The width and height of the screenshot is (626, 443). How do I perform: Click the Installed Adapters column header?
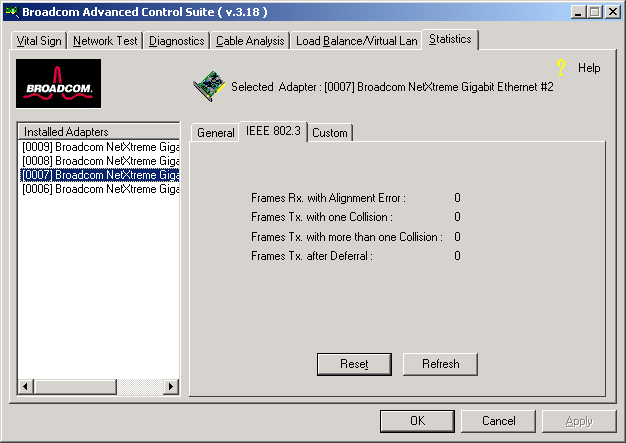pos(99,131)
